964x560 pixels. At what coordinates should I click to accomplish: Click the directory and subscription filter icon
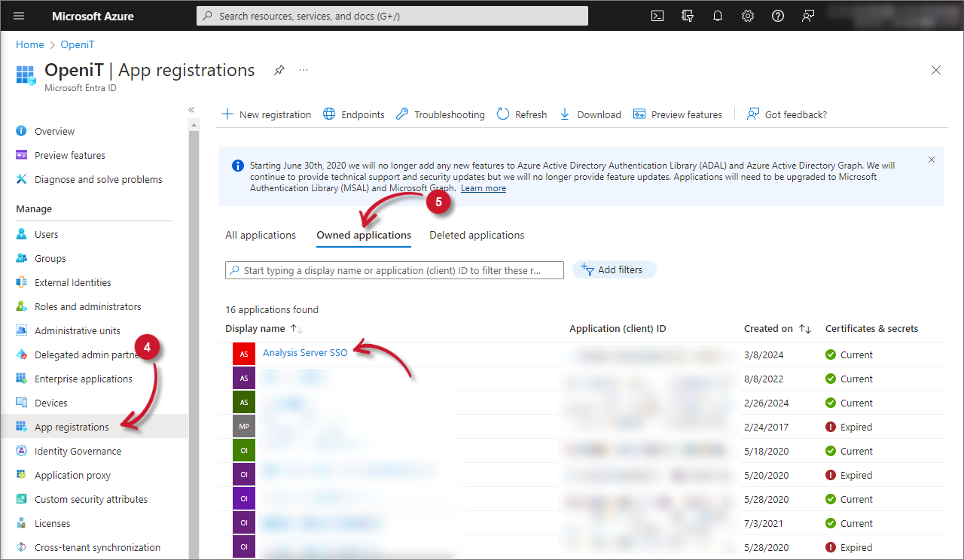click(688, 16)
